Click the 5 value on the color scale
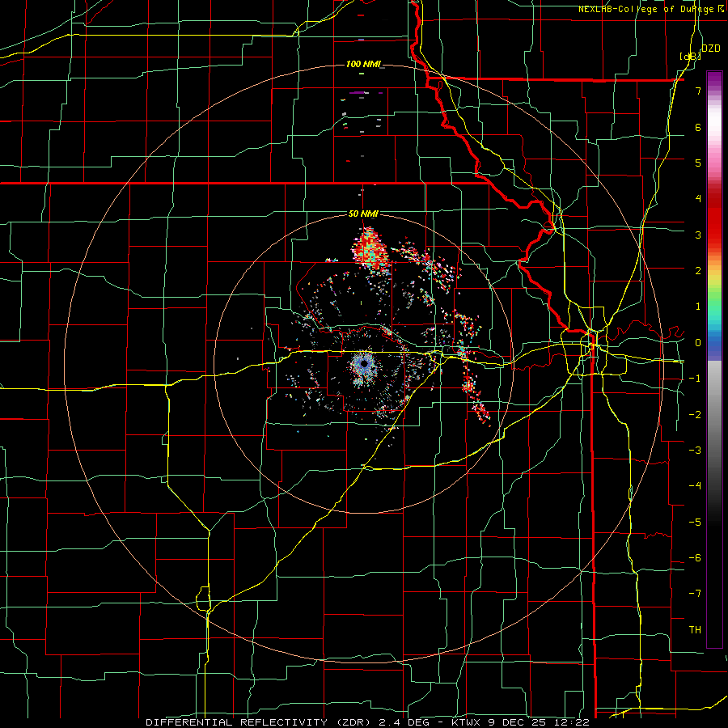This screenshot has height=728, width=728. tap(698, 163)
